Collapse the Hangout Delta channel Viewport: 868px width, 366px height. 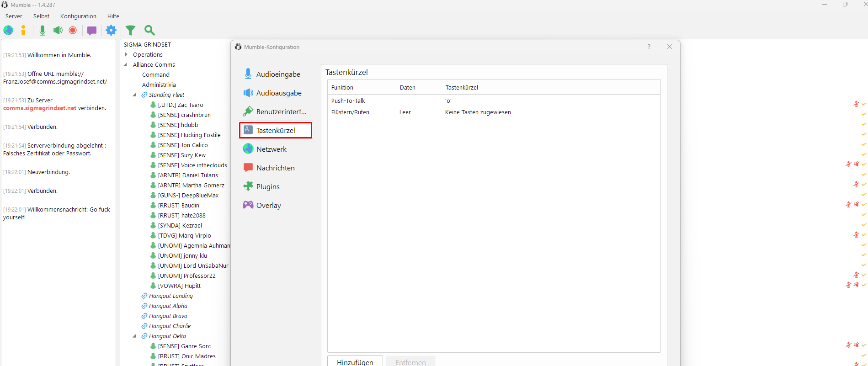coord(134,336)
